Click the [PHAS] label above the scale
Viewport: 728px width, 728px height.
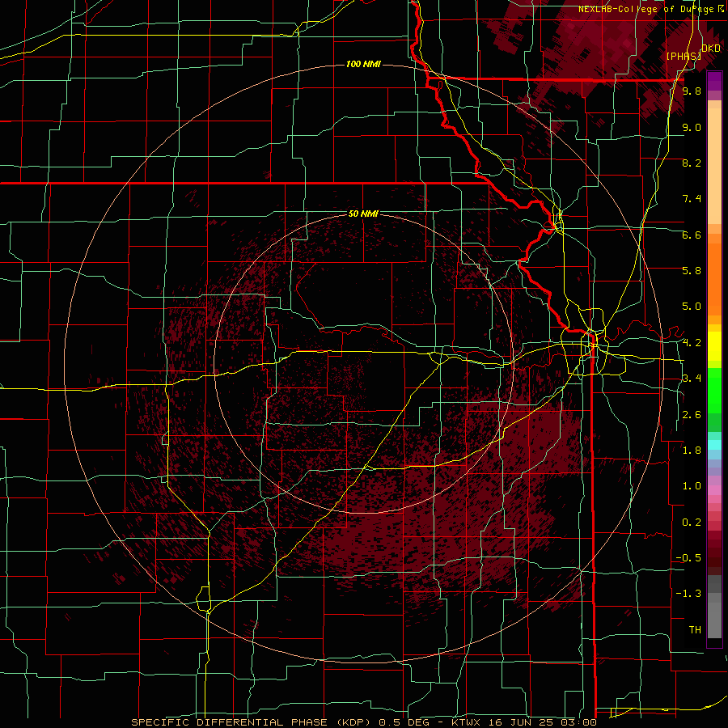coord(684,57)
